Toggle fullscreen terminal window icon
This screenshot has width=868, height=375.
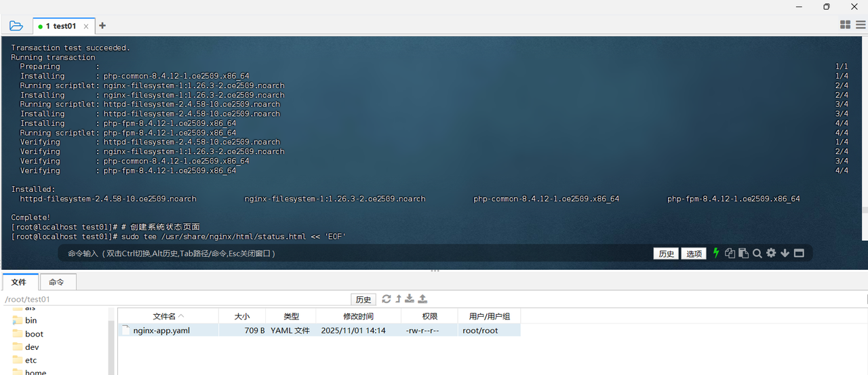point(799,253)
